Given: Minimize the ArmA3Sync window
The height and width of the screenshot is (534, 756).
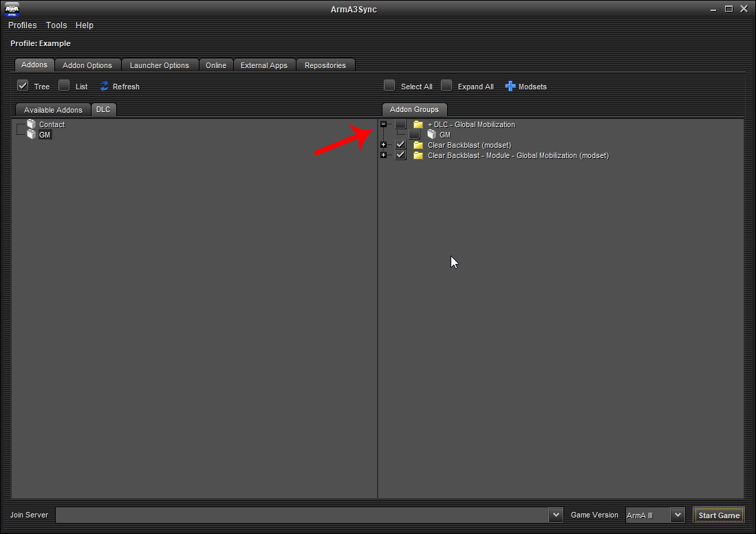Looking at the screenshot, I should (x=713, y=9).
